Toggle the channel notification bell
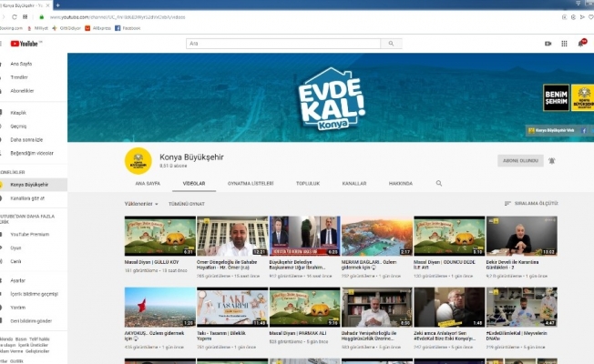 (x=552, y=161)
